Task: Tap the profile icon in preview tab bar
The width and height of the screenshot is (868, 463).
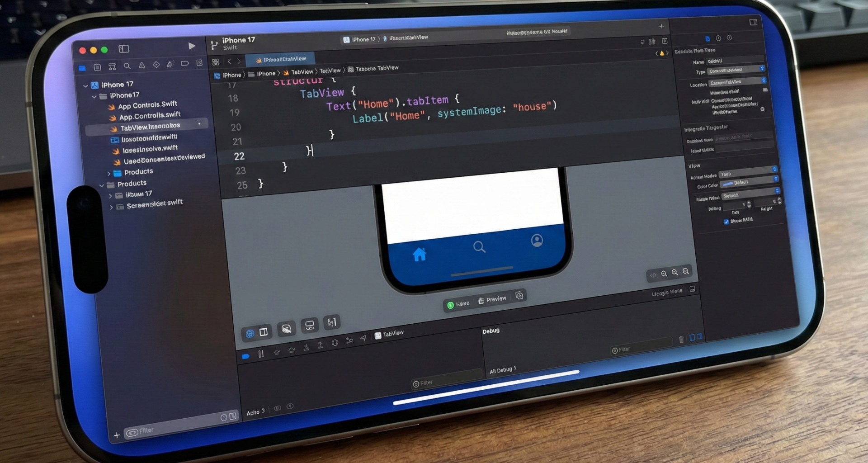Action: pos(537,241)
